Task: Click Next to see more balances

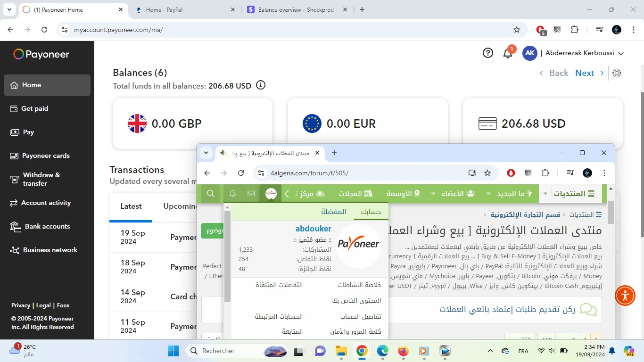Action: pos(585,73)
